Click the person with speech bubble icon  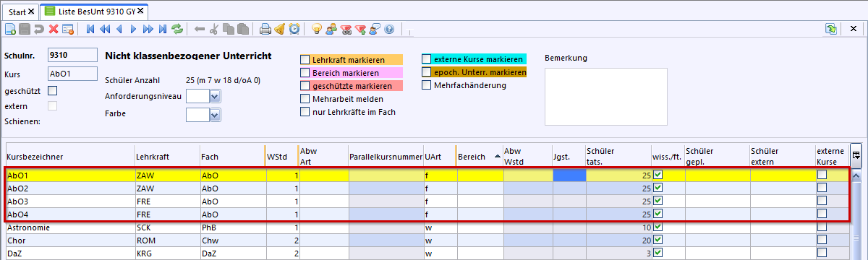tap(375, 30)
